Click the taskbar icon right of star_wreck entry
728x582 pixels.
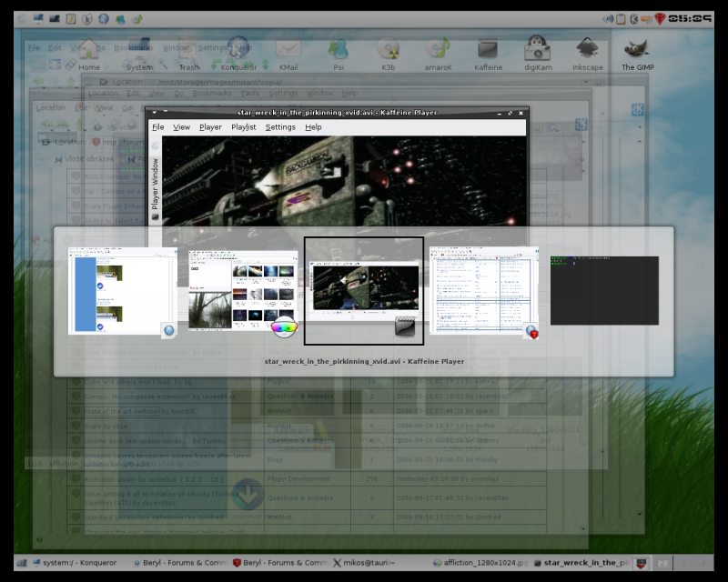pyautogui.click(x=642, y=563)
